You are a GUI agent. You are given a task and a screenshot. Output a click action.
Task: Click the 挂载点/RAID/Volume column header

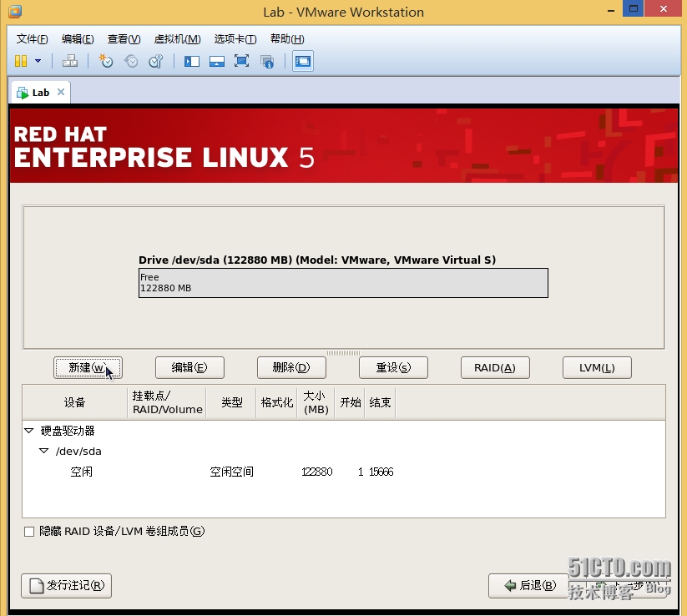pyautogui.click(x=167, y=402)
